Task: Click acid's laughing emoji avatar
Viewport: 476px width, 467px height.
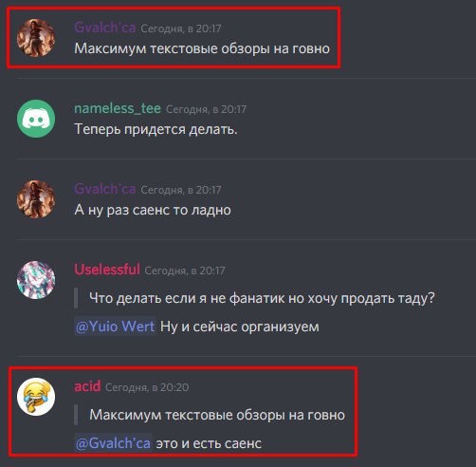Action: click(x=36, y=397)
